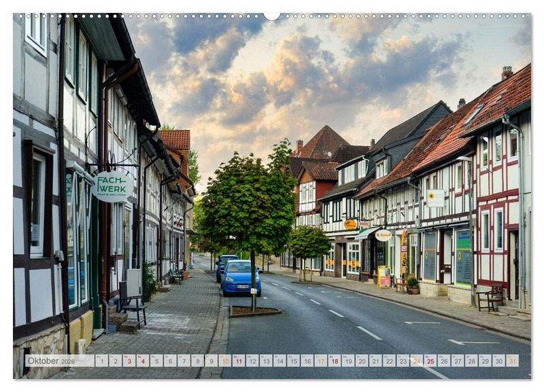Select day 25 in the date row
Image resolution: width=544 pixels, height=392 pixels.
430,361
